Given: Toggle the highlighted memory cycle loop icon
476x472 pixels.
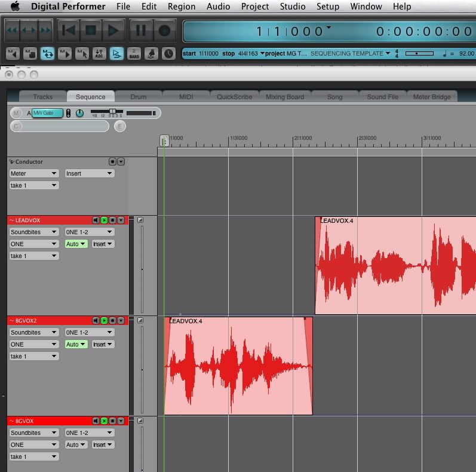Looking at the screenshot, I should pos(47,54).
